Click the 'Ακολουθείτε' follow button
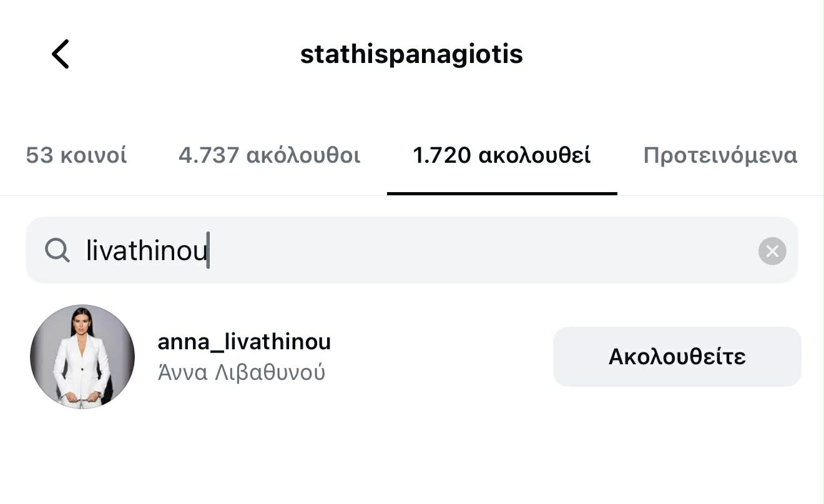This screenshot has height=504, width=824. (x=677, y=356)
